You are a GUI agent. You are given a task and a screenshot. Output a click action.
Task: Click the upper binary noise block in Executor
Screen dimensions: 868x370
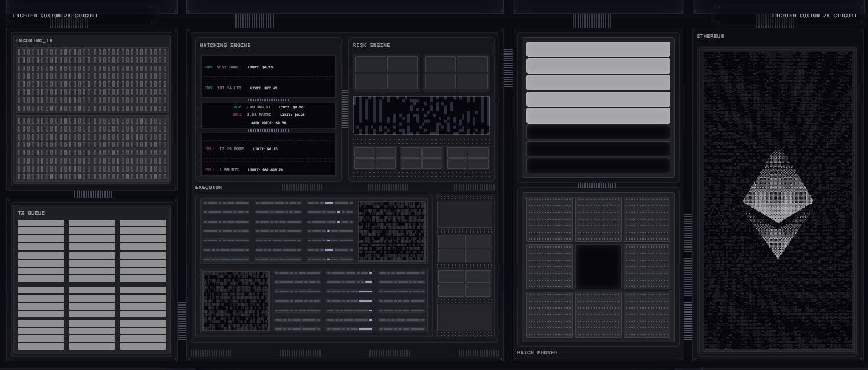(x=392, y=231)
